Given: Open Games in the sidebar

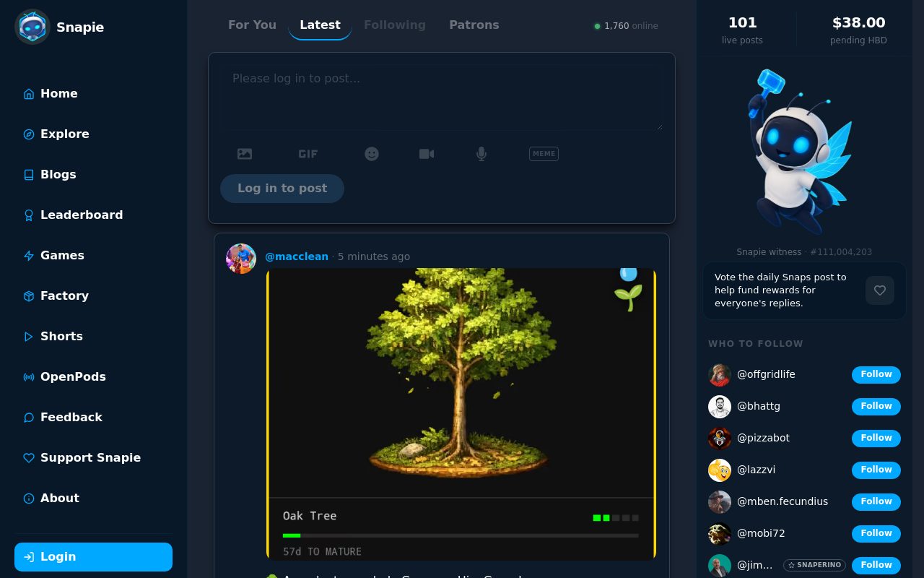Looking at the screenshot, I should [93, 255].
